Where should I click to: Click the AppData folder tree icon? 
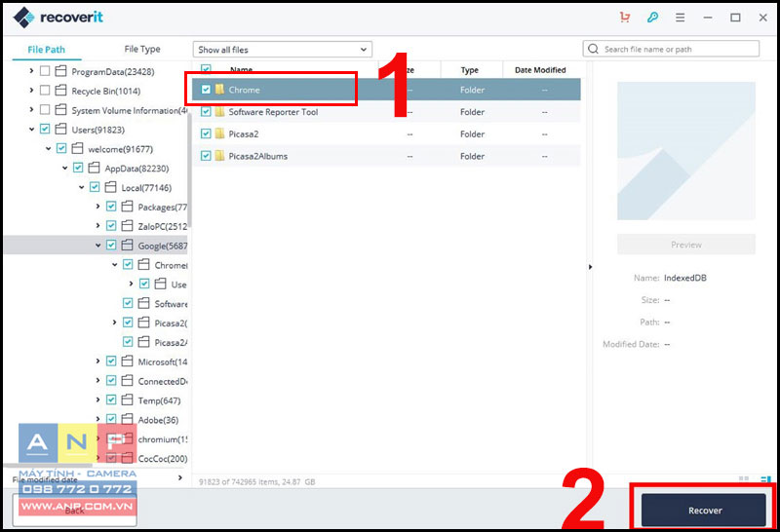tap(94, 168)
